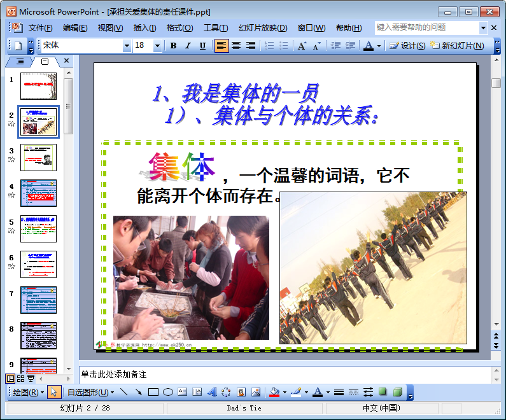Switch to the Slides thumbnail tab

click(x=45, y=61)
